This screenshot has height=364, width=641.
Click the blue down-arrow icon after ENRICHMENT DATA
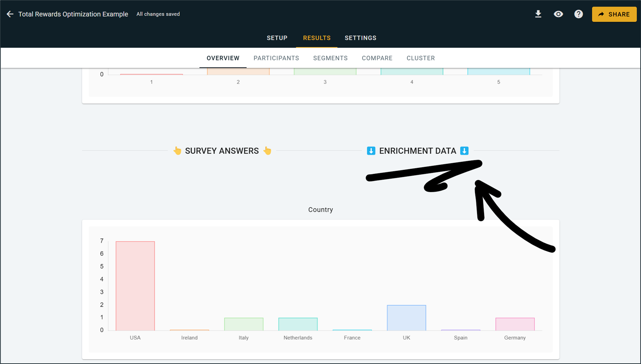click(x=464, y=151)
